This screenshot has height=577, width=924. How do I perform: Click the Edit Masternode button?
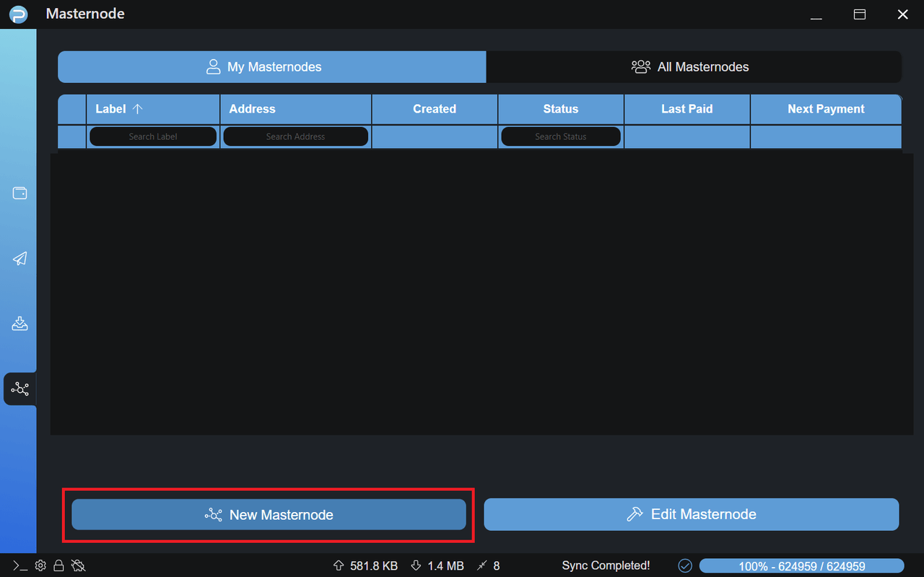(x=691, y=514)
